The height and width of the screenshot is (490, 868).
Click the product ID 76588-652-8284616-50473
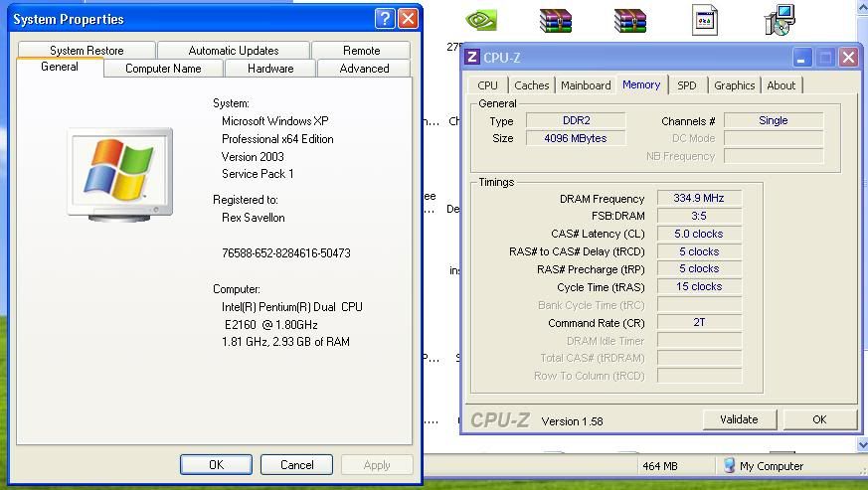(285, 253)
